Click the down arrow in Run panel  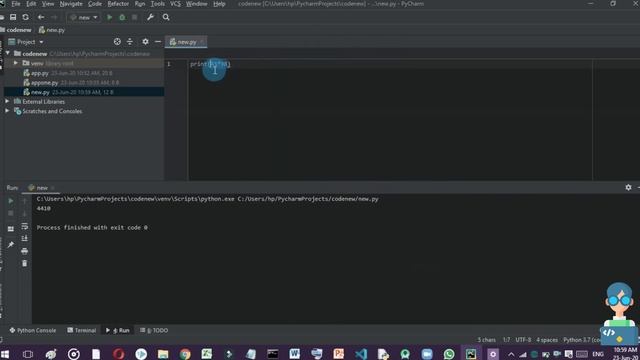[24, 213]
